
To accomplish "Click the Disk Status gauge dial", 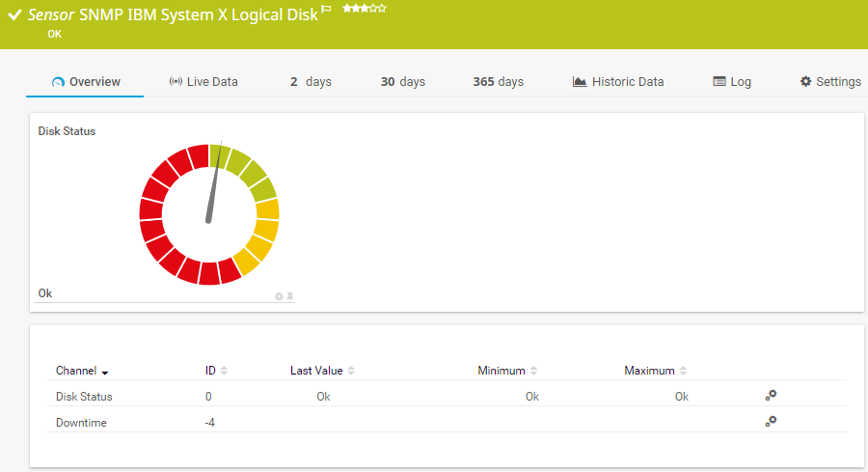I will [208, 213].
